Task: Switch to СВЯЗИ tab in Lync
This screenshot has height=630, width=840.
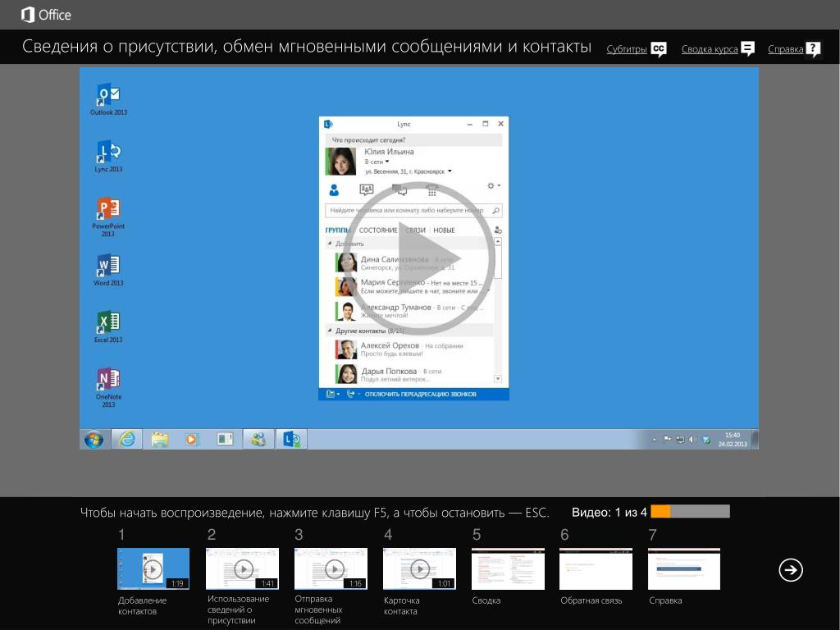Action: click(x=415, y=231)
